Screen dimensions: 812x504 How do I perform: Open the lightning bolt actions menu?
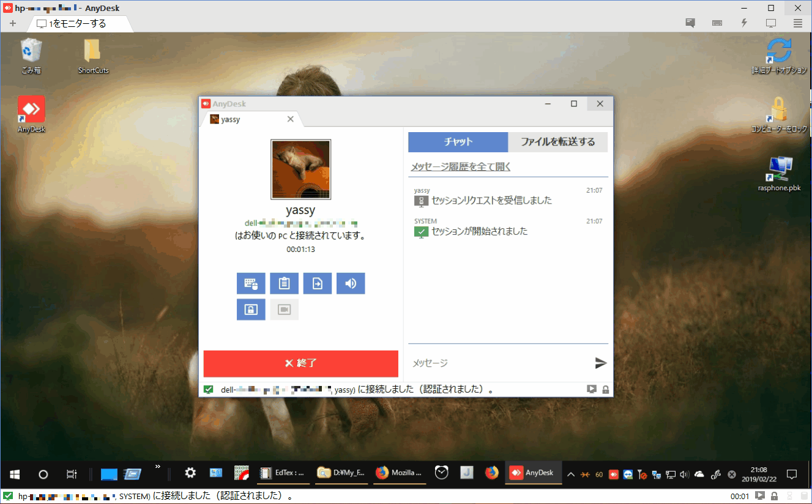[744, 23]
